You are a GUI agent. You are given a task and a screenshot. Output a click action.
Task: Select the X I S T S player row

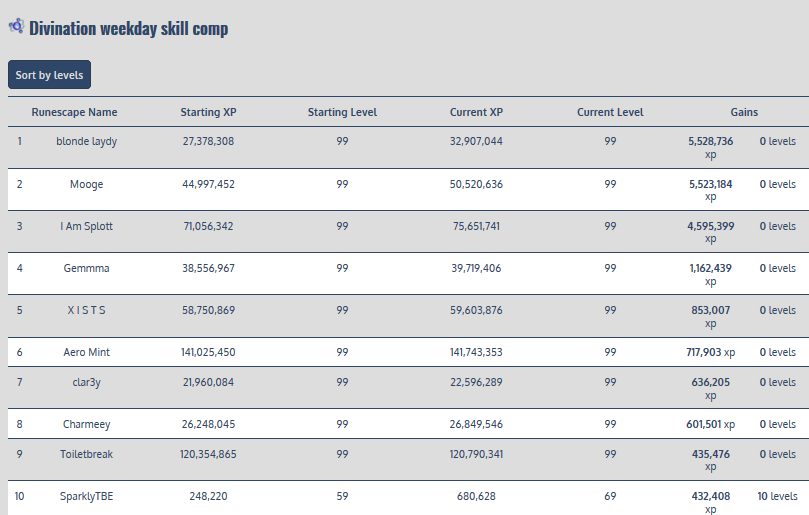coord(86,310)
